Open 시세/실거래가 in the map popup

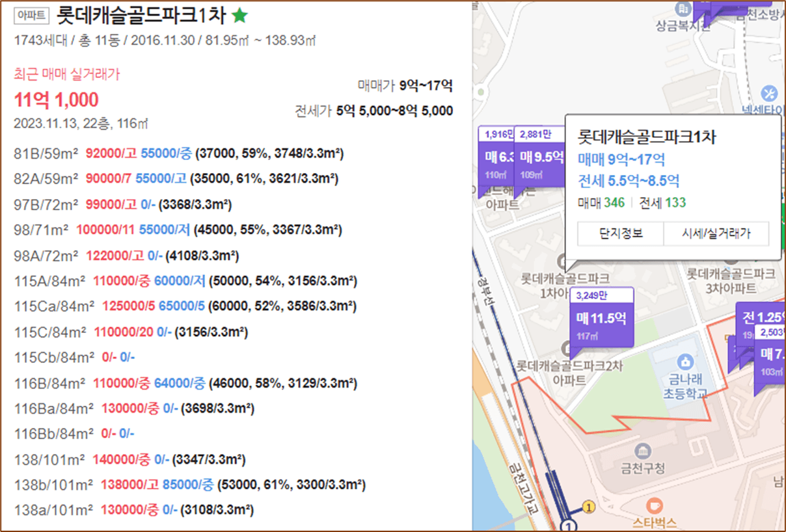tap(716, 233)
